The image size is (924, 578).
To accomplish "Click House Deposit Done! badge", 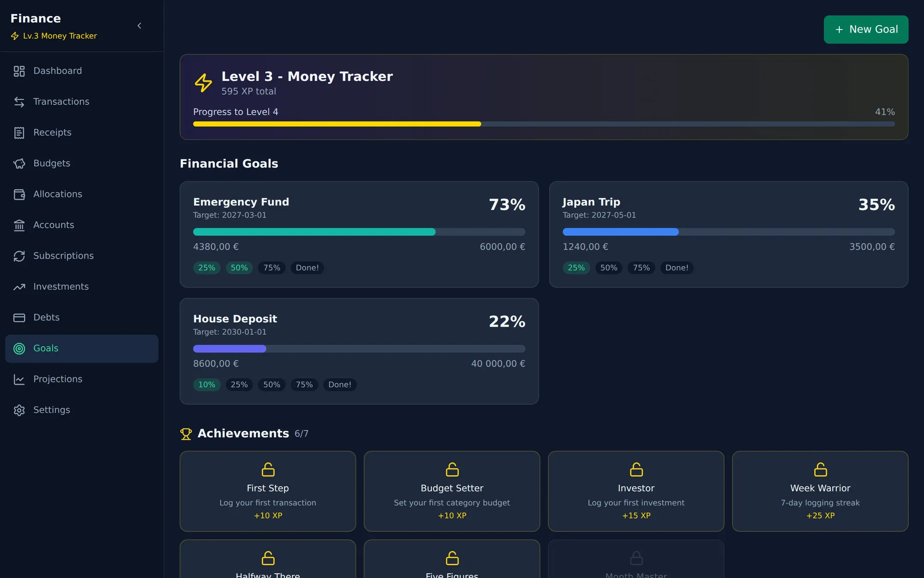I will 340,385.
